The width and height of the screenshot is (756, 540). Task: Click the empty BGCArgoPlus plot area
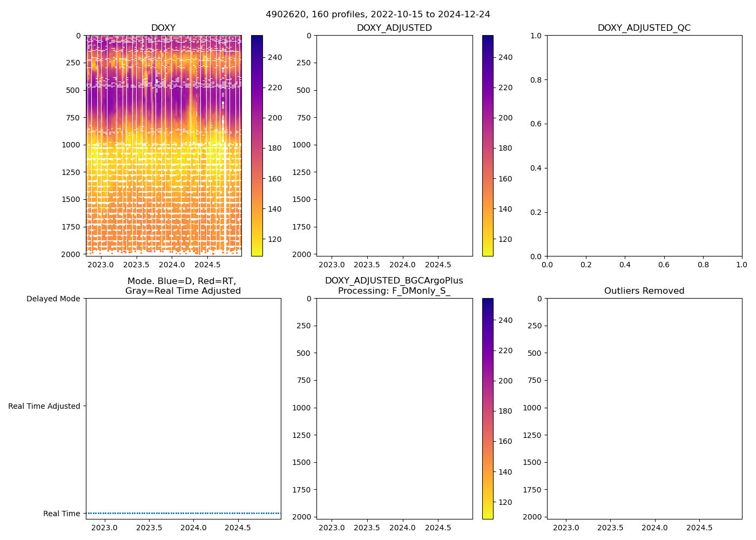click(394, 408)
